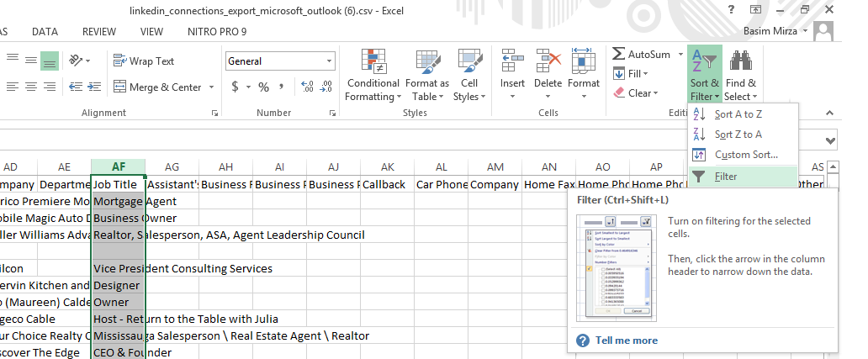The height and width of the screenshot is (359, 868).
Task: Switch to the REVIEW ribbon tab
Action: point(99,32)
